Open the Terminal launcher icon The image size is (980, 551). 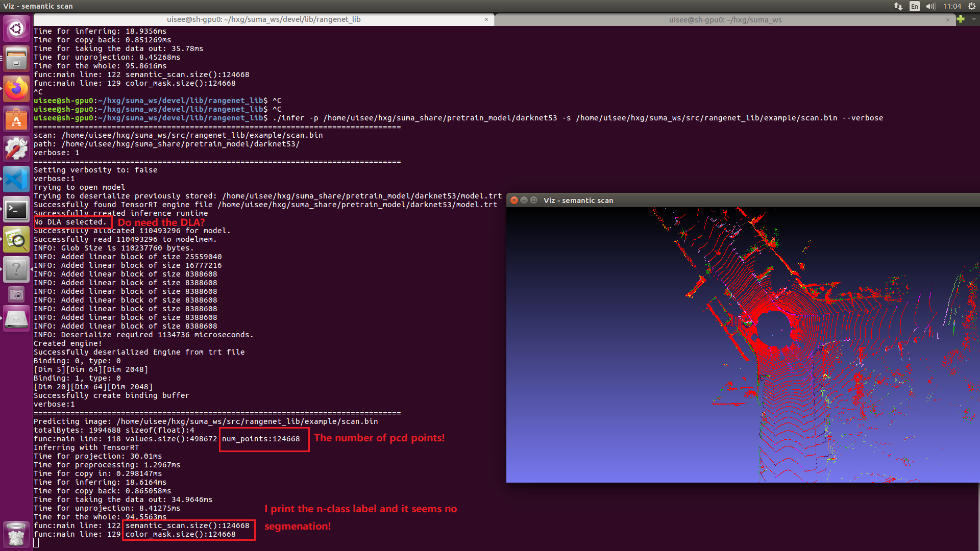tap(17, 210)
